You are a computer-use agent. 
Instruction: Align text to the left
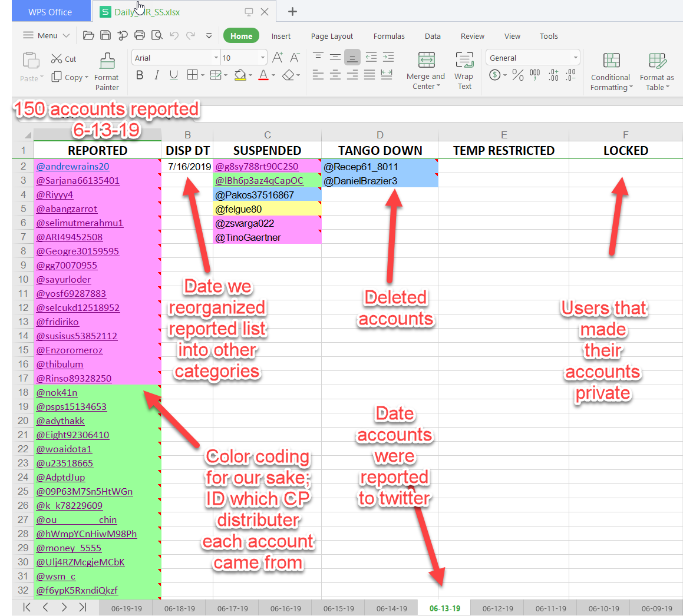[x=318, y=75]
